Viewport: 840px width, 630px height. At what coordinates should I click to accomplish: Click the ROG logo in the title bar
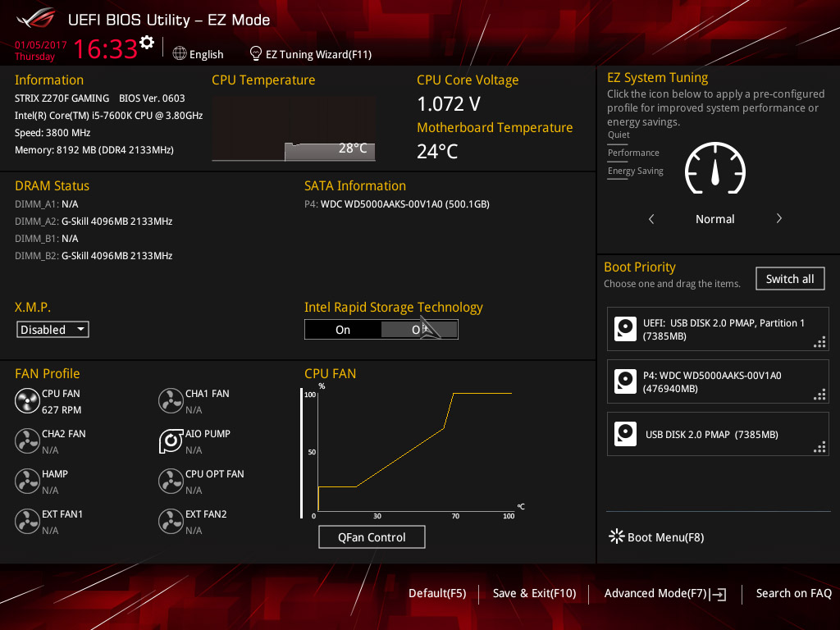tap(36, 19)
